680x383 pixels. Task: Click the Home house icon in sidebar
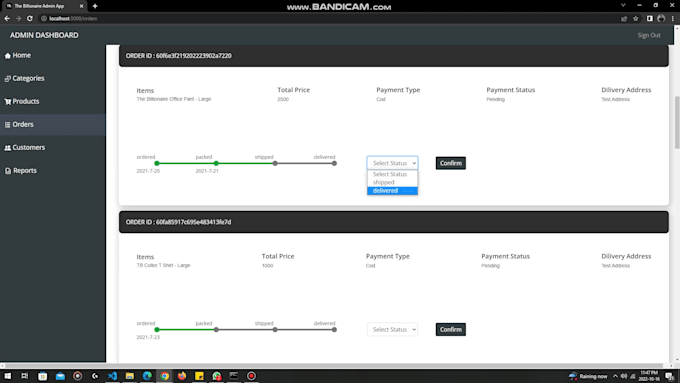tap(7, 56)
